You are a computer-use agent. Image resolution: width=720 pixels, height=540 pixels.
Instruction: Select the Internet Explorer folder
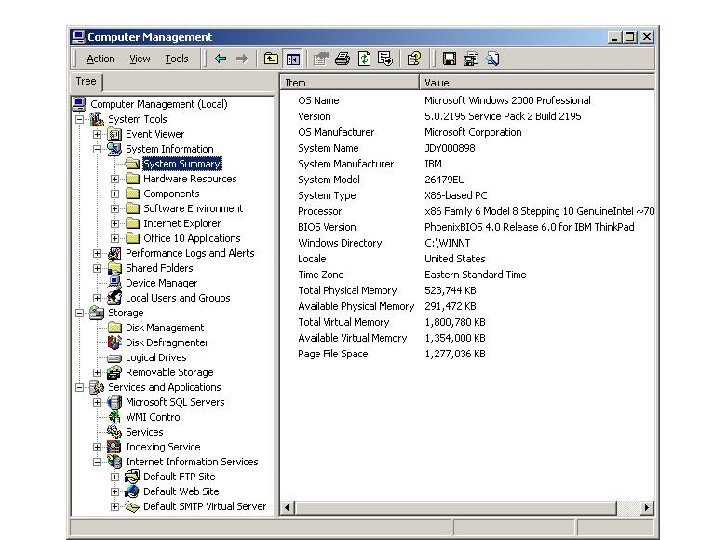182,224
